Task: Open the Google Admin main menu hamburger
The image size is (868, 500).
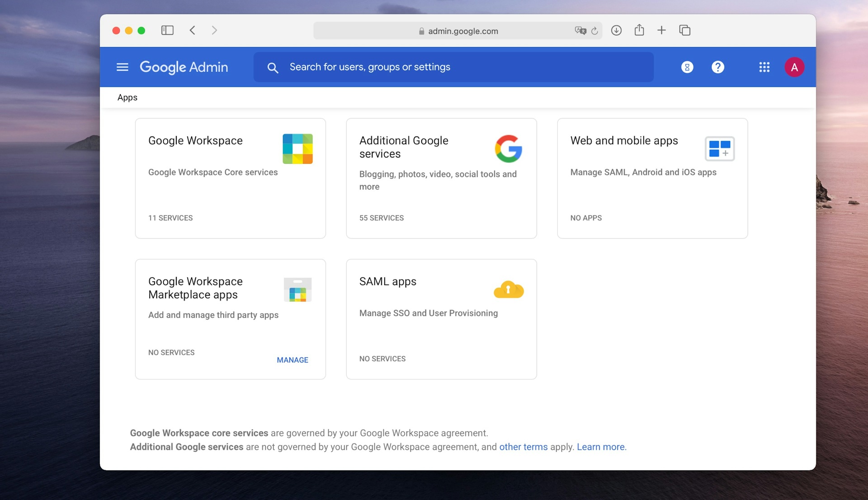Action: [x=122, y=67]
